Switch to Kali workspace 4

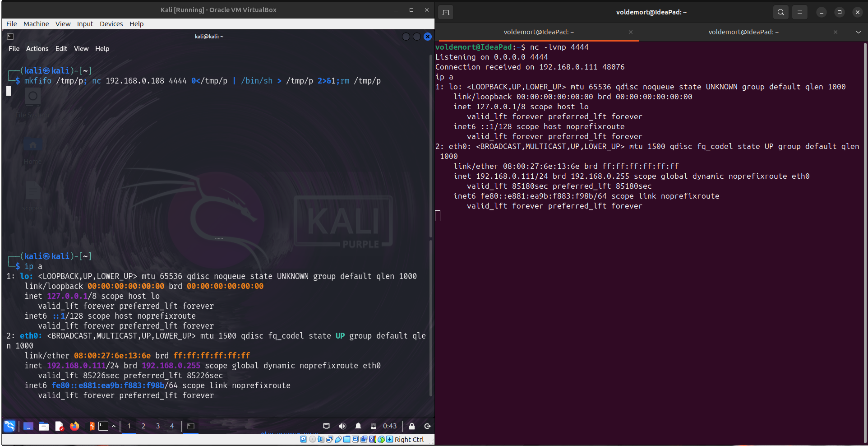(172, 426)
